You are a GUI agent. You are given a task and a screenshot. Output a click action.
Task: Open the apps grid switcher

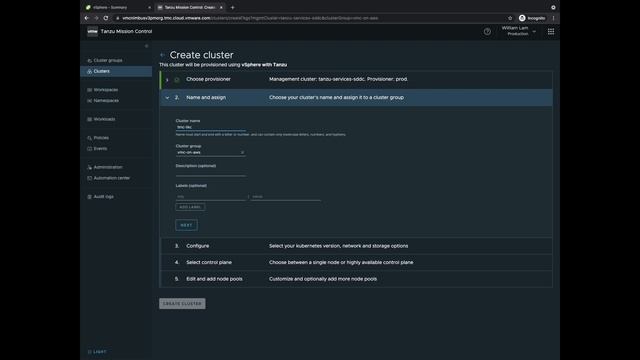(551, 31)
